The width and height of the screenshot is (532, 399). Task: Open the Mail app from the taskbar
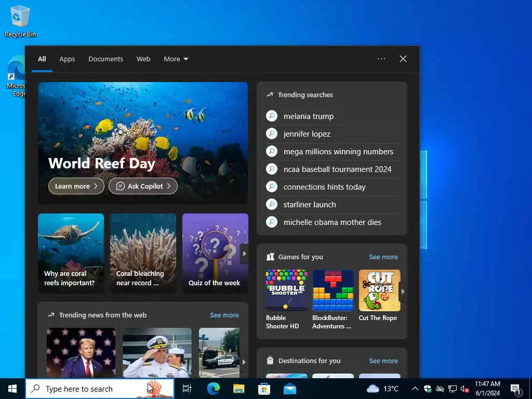pos(290,389)
